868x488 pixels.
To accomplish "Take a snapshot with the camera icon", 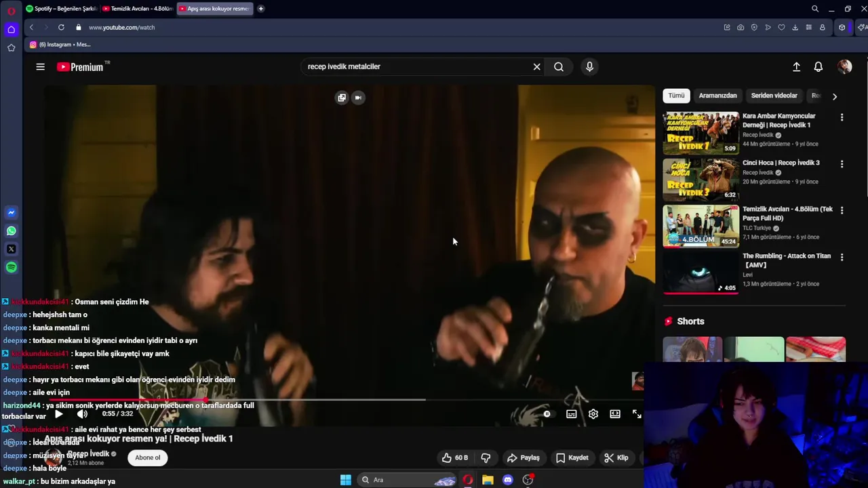I will 741,27.
